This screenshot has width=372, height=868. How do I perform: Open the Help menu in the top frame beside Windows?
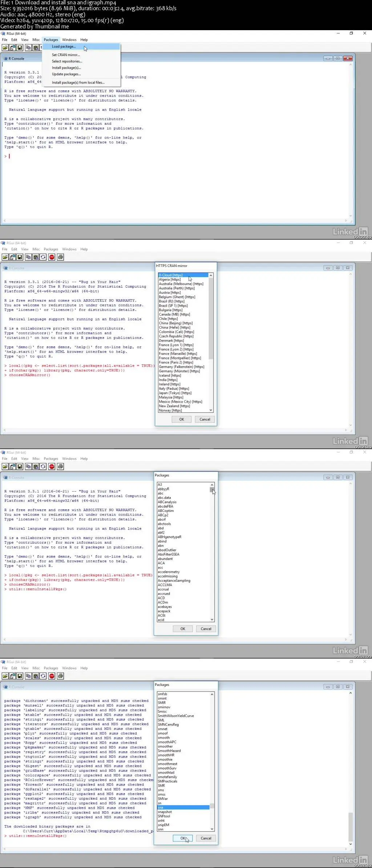click(84, 40)
